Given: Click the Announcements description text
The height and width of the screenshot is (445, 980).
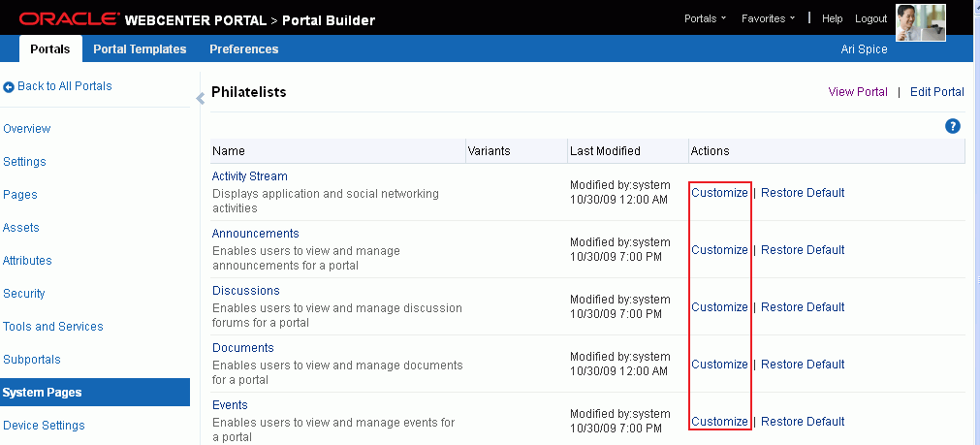Looking at the screenshot, I should click(306, 258).
